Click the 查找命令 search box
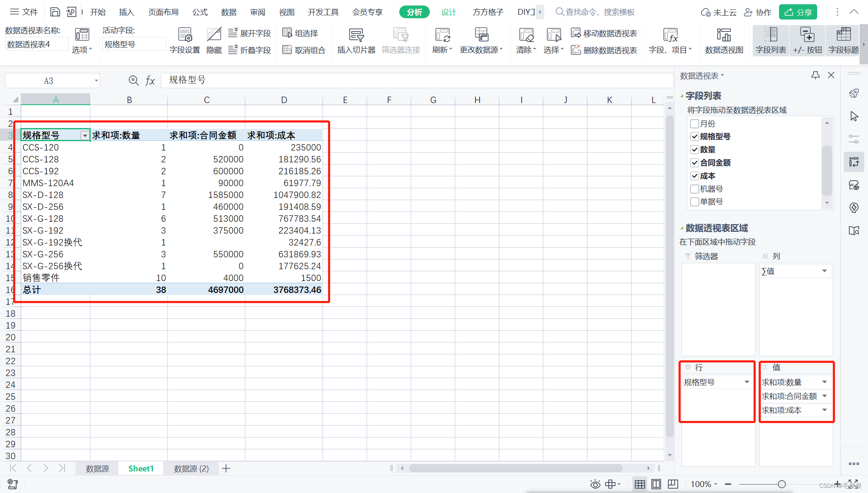 [595, 12]
